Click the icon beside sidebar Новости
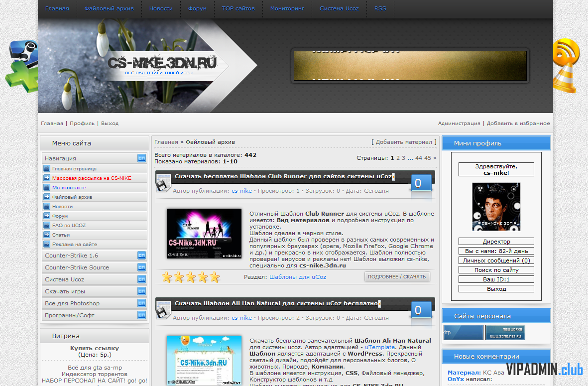588x386 pixels. tap(47, 206)
